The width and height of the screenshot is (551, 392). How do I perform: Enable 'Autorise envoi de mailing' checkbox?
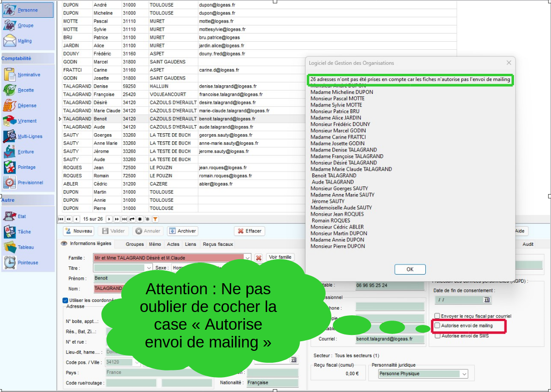[x=437, y=326]
